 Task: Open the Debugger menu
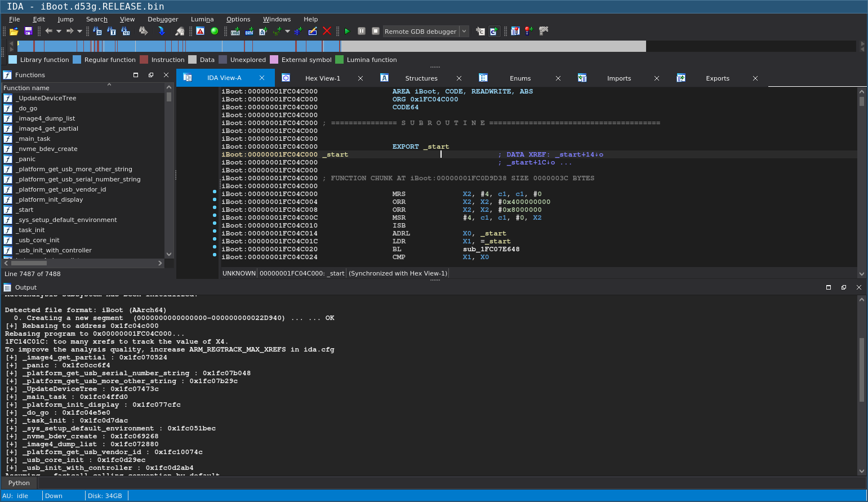(163, 19)
